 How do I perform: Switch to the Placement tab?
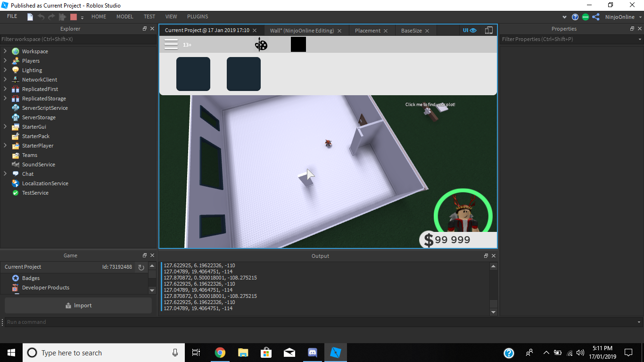[x=367, y=30]
